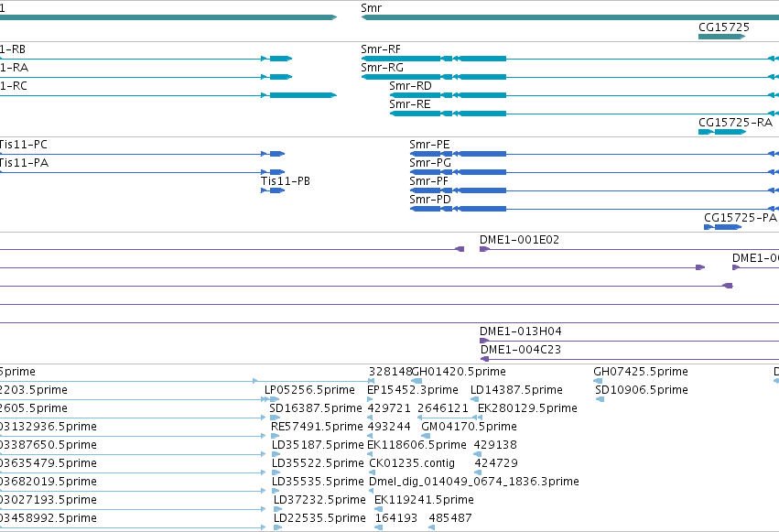Select the Tis11-PB protein glyph

(273, 190)
